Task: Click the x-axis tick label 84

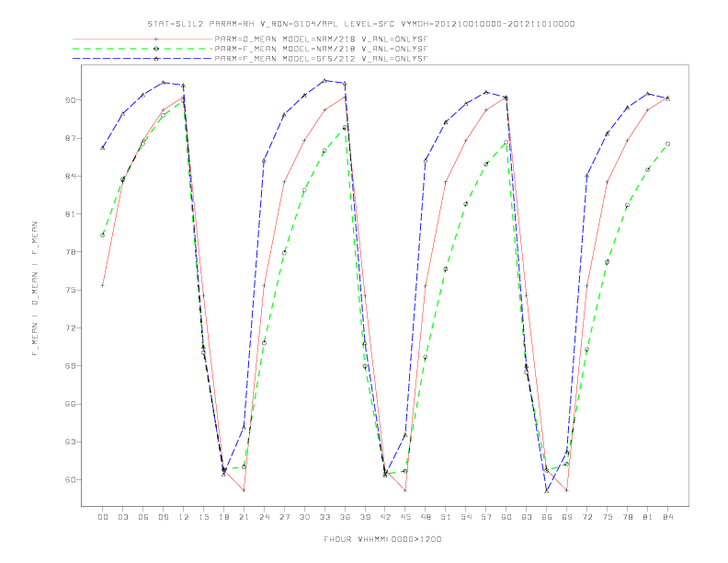Action: click(x=668, y=517)
